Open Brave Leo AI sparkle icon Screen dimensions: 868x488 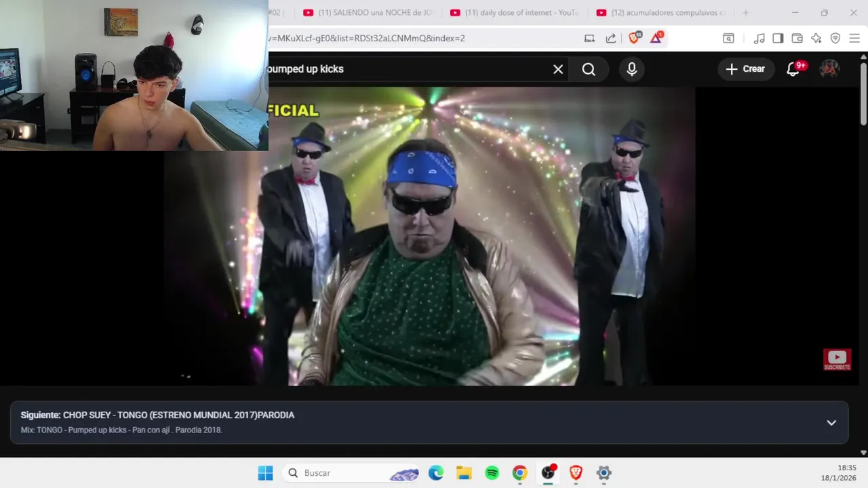(x=816, y=38)
